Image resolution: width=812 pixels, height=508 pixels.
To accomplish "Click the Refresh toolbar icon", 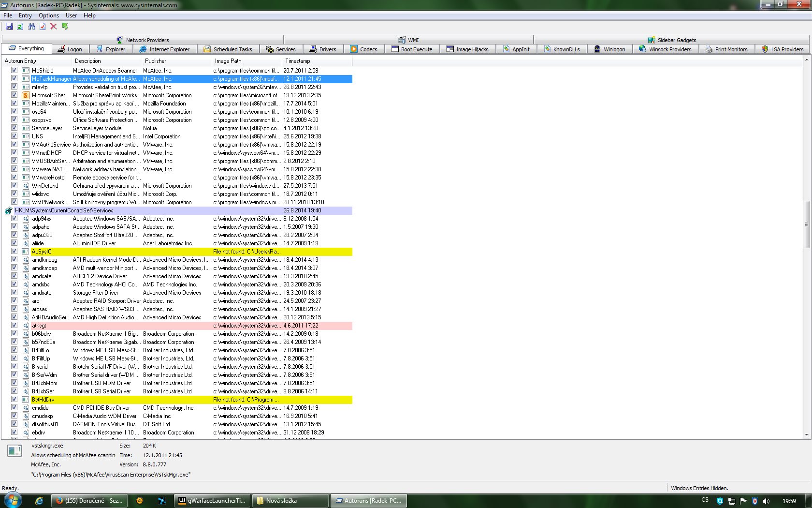I will point(20,27).
